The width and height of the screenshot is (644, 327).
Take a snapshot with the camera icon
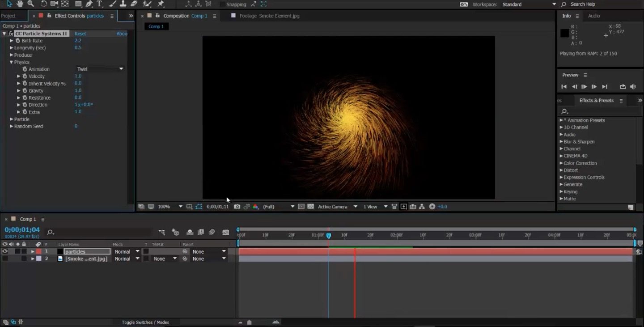(237, 207)
